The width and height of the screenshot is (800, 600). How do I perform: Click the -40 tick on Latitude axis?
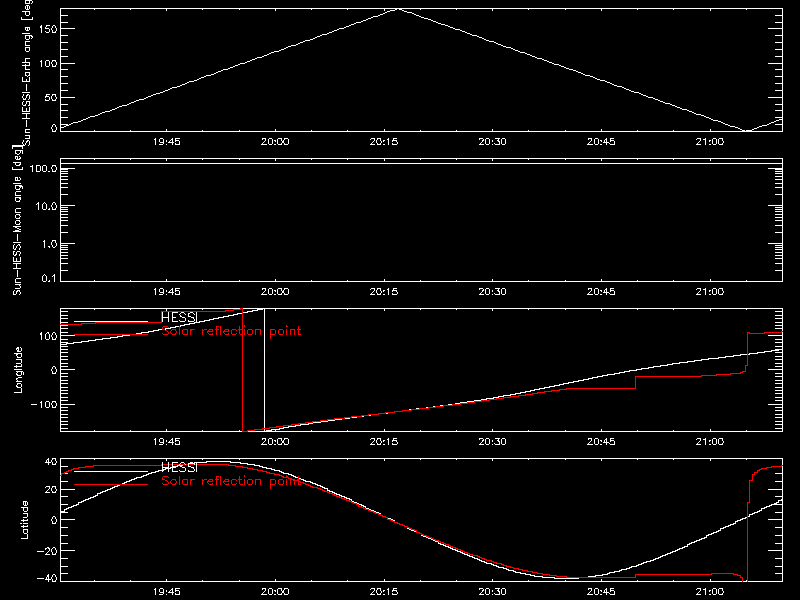pos(47,578)
